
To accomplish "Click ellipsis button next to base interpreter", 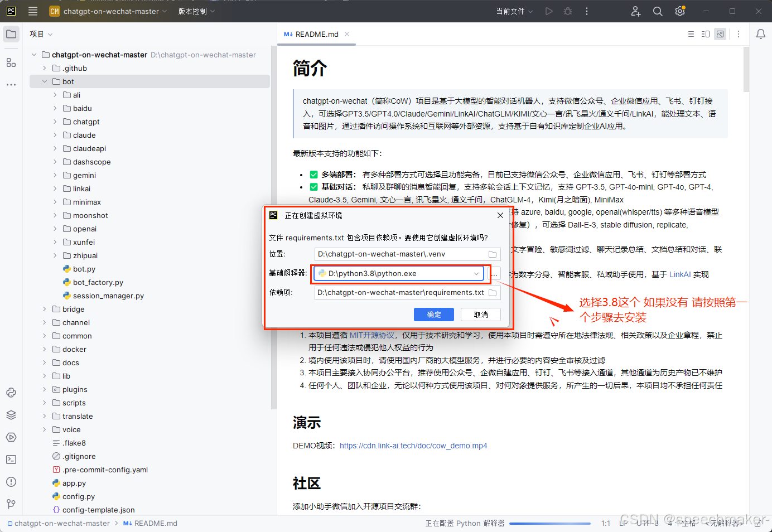I will pos(495,274).
